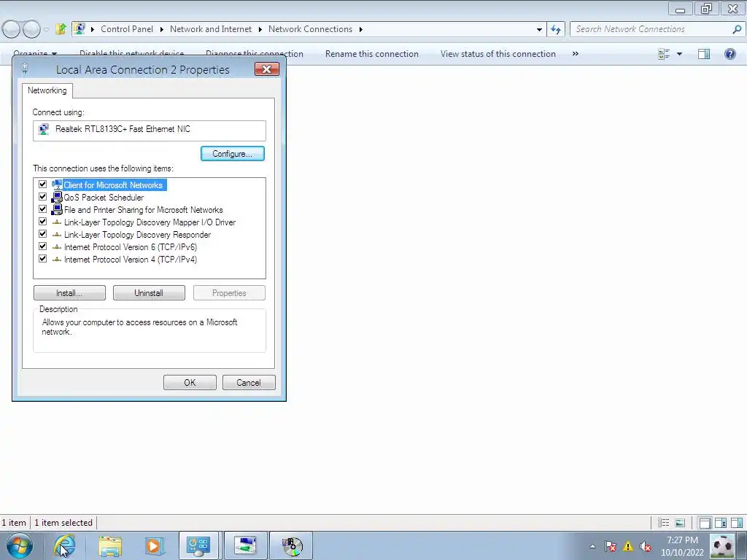The height and width of the screenshot is (560, 747).
Task: Uncheck Internet Protocol Version 6 checkbox
Action: click(x=42, y=246)
